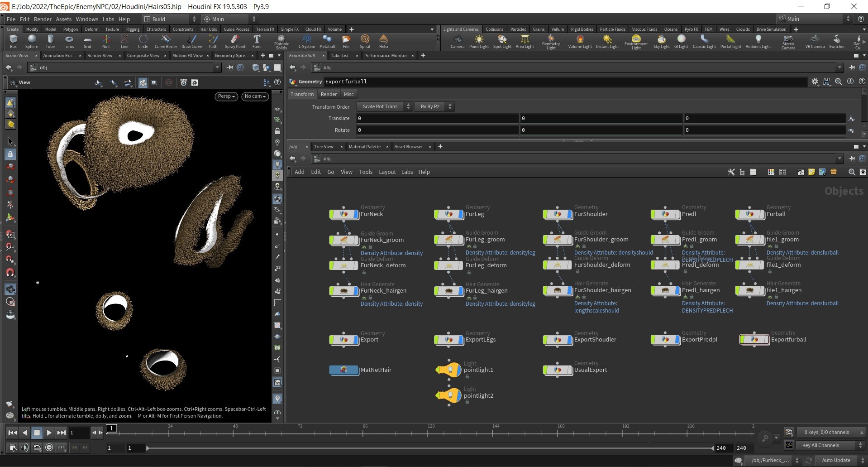Select the Spray Paint shelf tool
Viewport: 868px width, 467px height.
point(235,42)
